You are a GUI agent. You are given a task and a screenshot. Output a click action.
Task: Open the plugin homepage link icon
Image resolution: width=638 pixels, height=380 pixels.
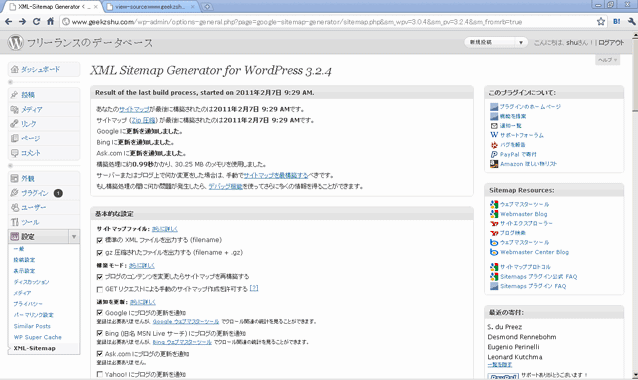pyautogui.click(x=494, y=107)
